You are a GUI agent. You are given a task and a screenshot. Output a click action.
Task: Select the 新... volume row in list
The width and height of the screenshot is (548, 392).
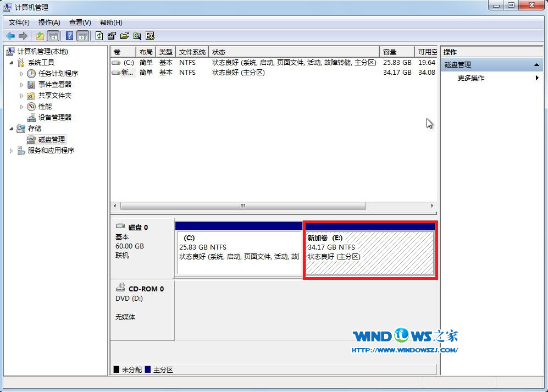[x=274, y=73]
